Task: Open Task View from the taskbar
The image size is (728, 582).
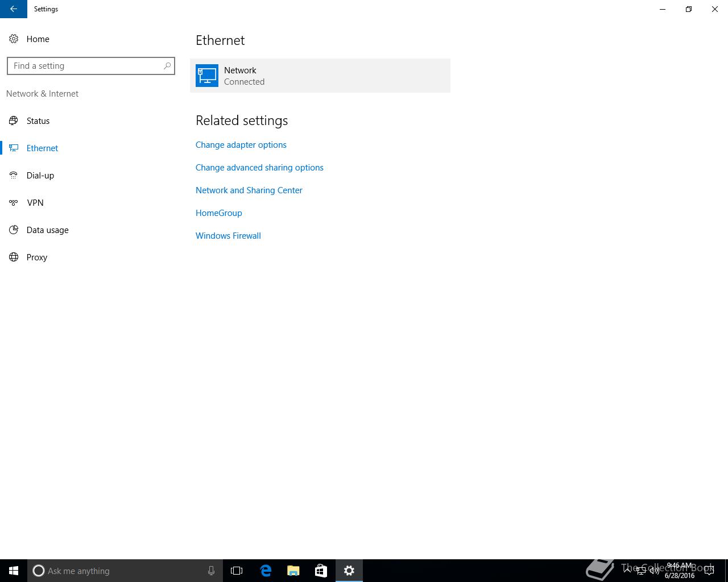Action: 237,571
